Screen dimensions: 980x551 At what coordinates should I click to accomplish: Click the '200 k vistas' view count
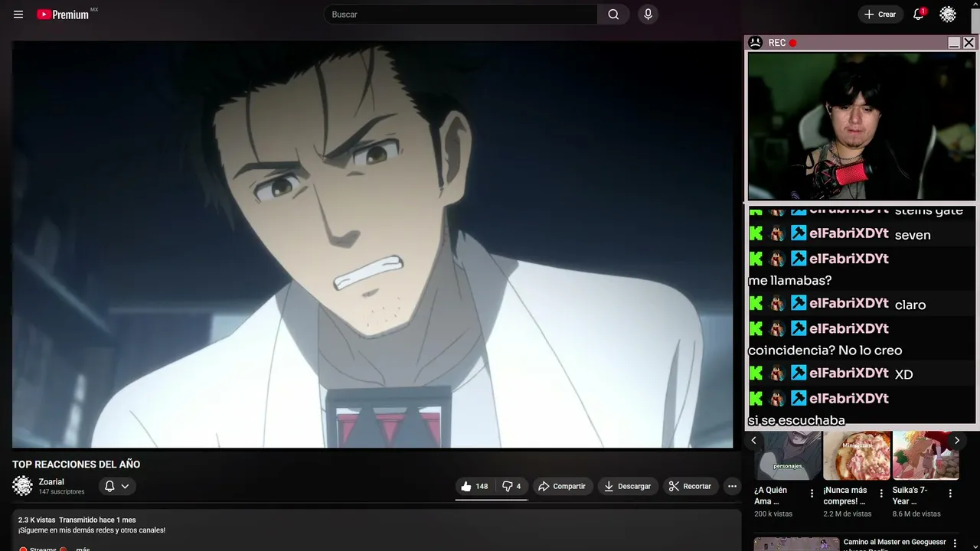click(773, 514)
